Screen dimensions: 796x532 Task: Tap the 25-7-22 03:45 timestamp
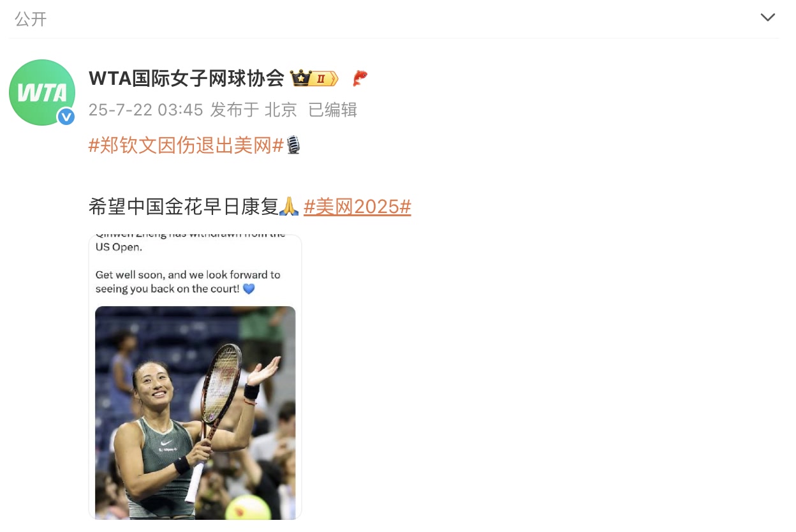[145, 110]
